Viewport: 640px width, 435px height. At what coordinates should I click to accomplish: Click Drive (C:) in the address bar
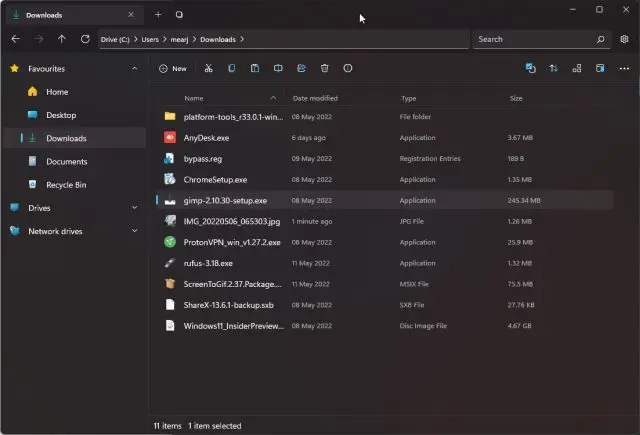(115, 40)
